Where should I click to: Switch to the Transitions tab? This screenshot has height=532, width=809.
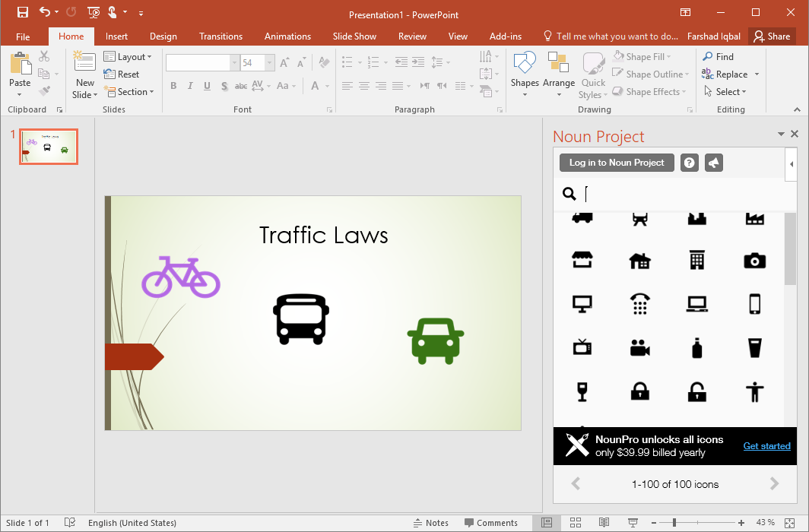[x=220, y=36]
